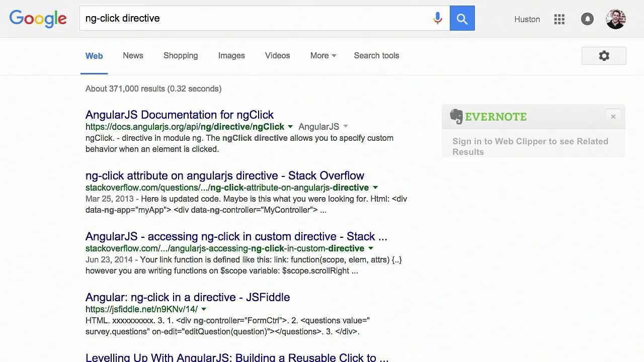The width and height of the screenshot is (644, 362).
Task: Expand the docs.angularjs.org result URL dropdown arrow
Action: [x=290, y=127]
